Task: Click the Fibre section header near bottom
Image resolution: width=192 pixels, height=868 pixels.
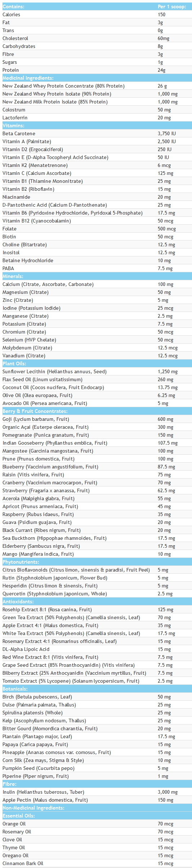Action: coord(96,784)
